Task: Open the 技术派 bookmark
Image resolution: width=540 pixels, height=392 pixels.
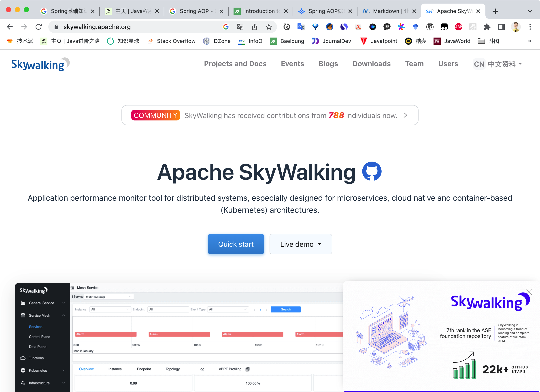Action: (20, 41)
